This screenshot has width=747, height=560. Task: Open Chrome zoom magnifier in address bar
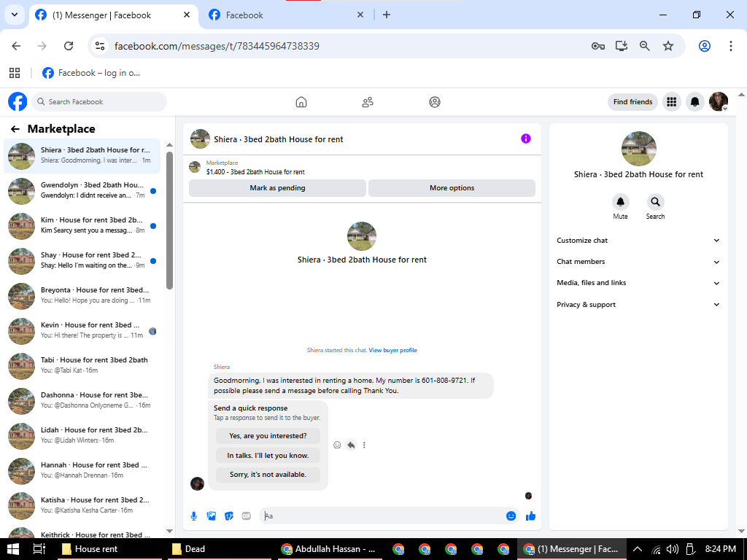click(645, 46)
